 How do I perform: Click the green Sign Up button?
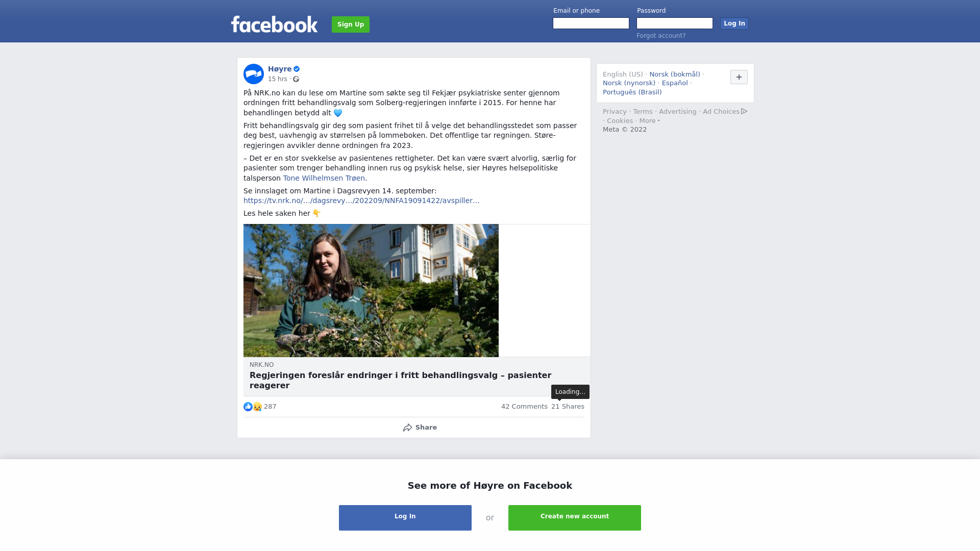(351, 24)
